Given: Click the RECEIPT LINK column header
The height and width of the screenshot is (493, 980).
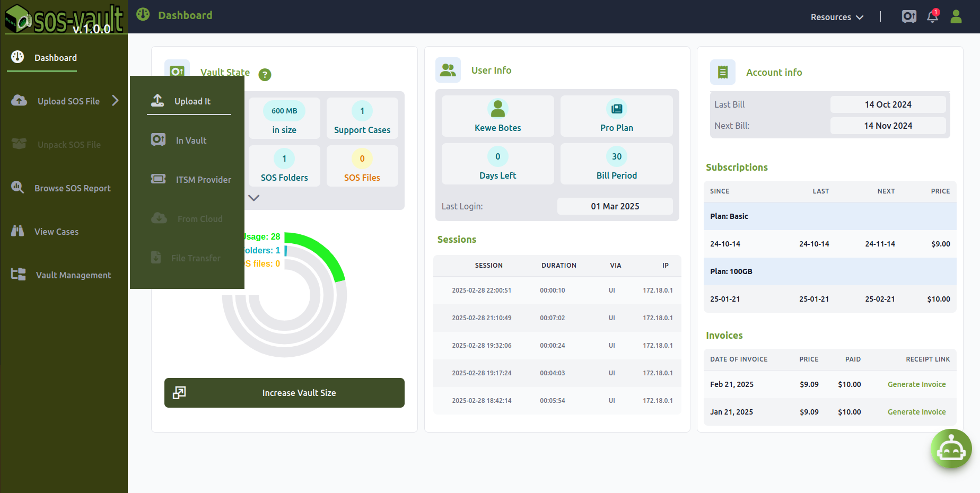Looking at the screenshot, I should click(928, 359).
